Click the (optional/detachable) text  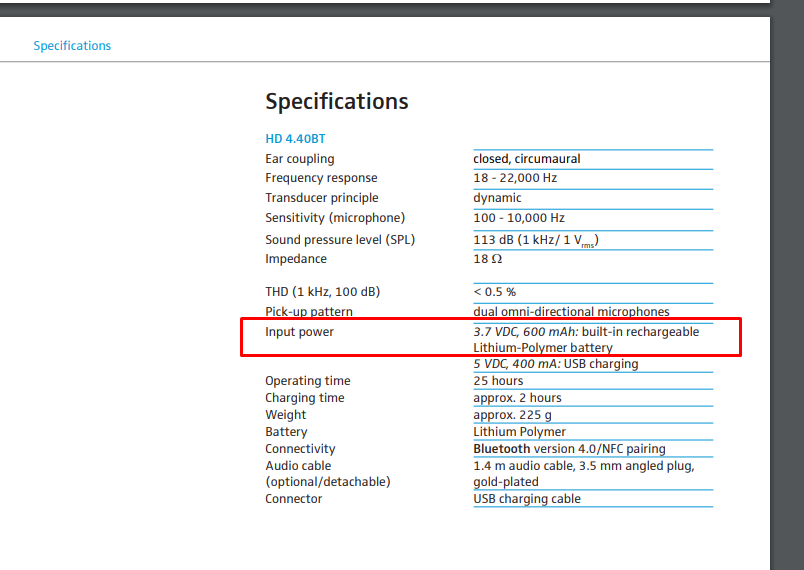(328, 482)
